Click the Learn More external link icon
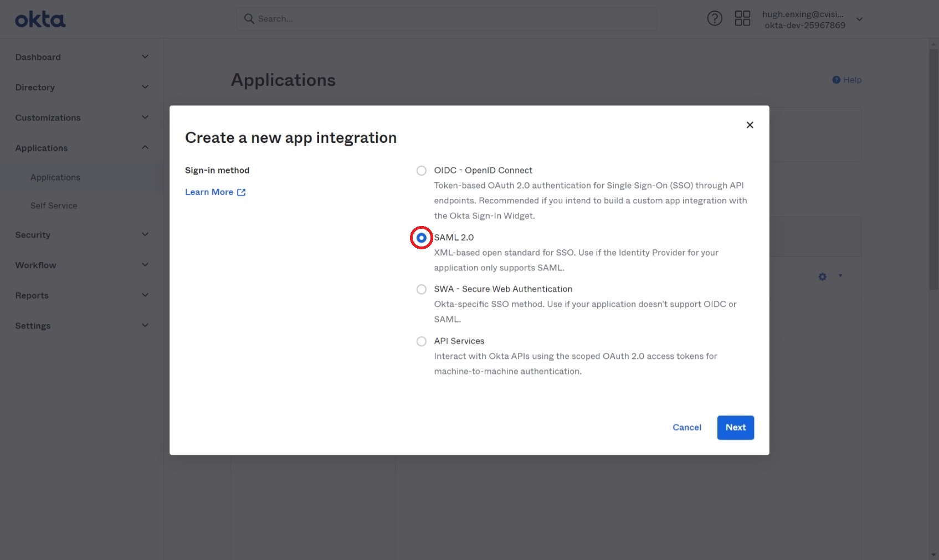The width and height of the screenshot is (939, 560). tap(242, 192)
